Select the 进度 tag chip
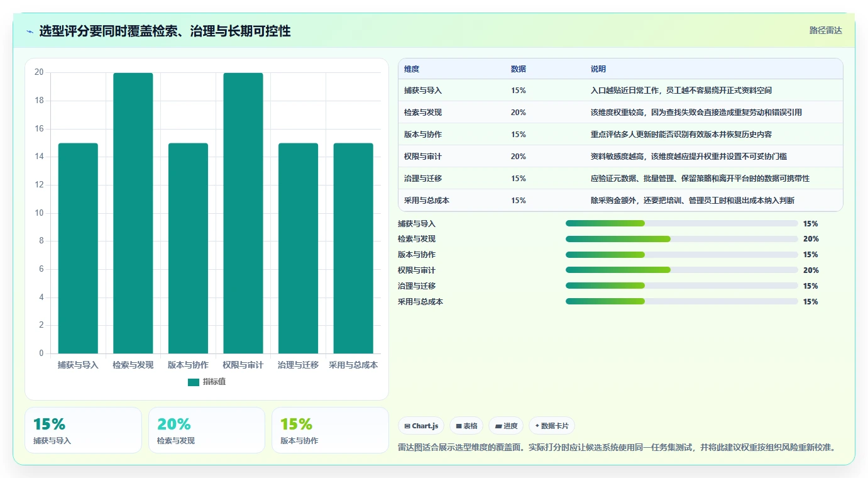This screenshot has height=478, width=868. (x=506, y=426)
